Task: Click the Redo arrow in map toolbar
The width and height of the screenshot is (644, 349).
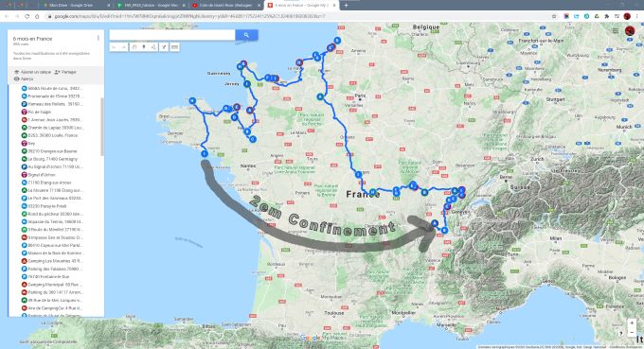Action: click(123, 47)
